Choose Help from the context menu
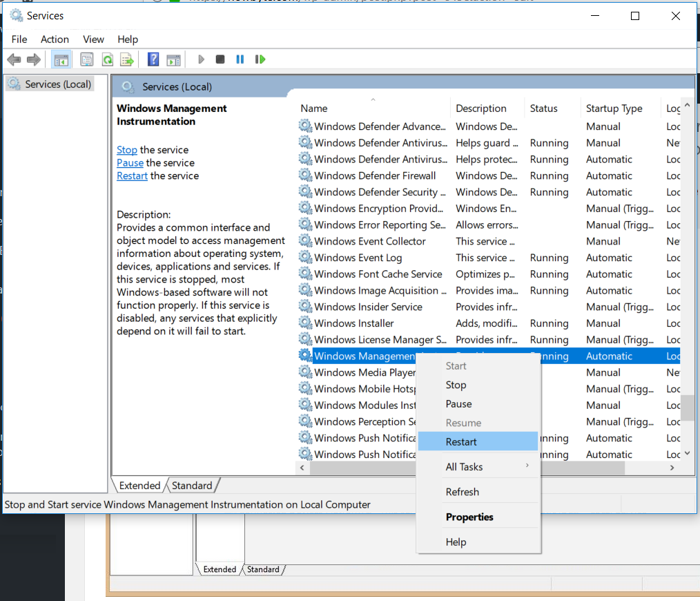This screenshot has height=601, width=700. [x=478, y=542]
